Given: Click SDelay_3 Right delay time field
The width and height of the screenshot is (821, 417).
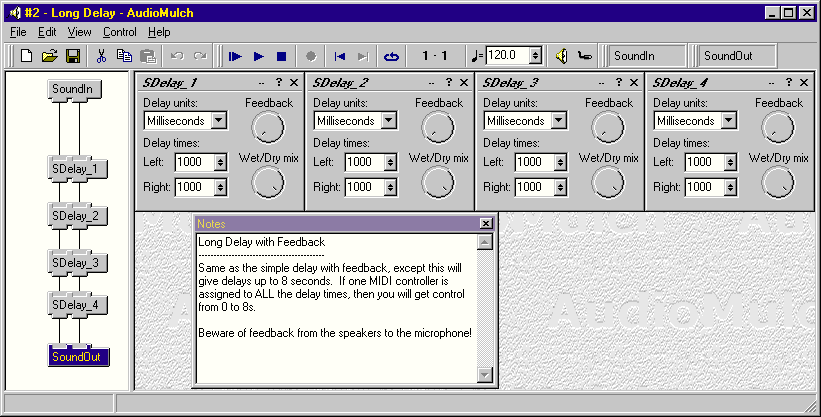Looking at the screenshot, I should [x=534, y=187].
